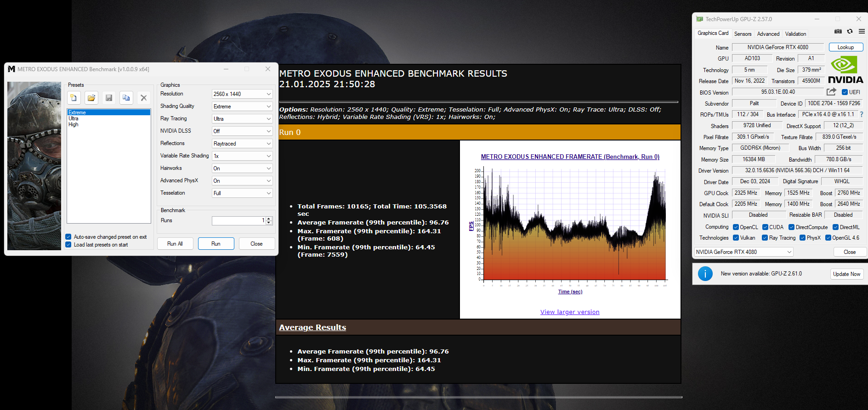Screen dimensions: 868x410
Task: Decrease the Runs count with down arrow
Action: pos(269,223)
